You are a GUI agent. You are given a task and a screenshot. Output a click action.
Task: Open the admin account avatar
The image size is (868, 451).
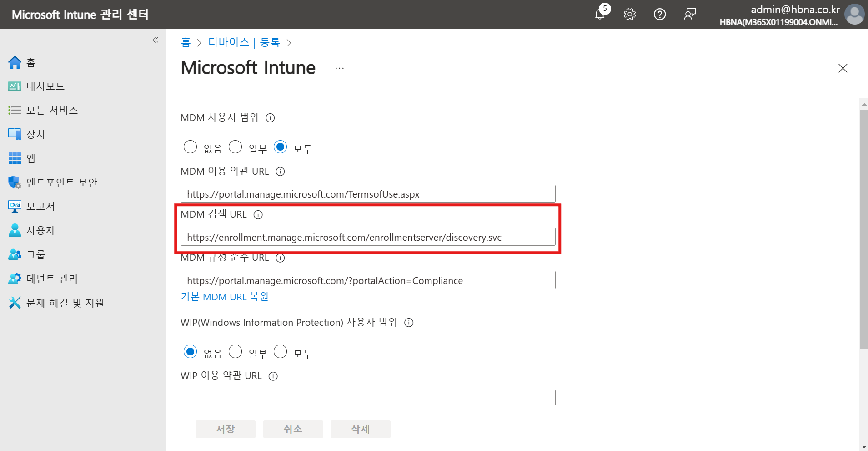(854, 14)
